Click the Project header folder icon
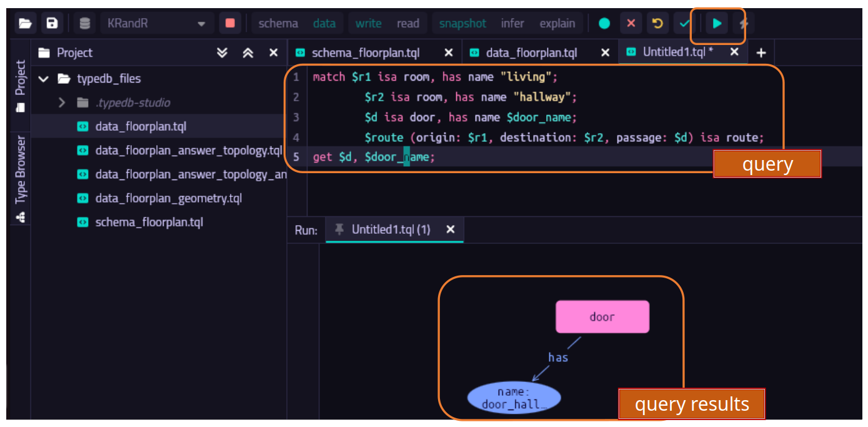Screen dimensions: 868x427 point(44,53)
